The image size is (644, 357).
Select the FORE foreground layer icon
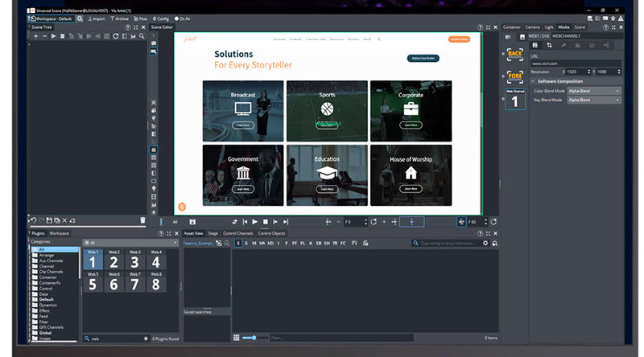point(515,78)
